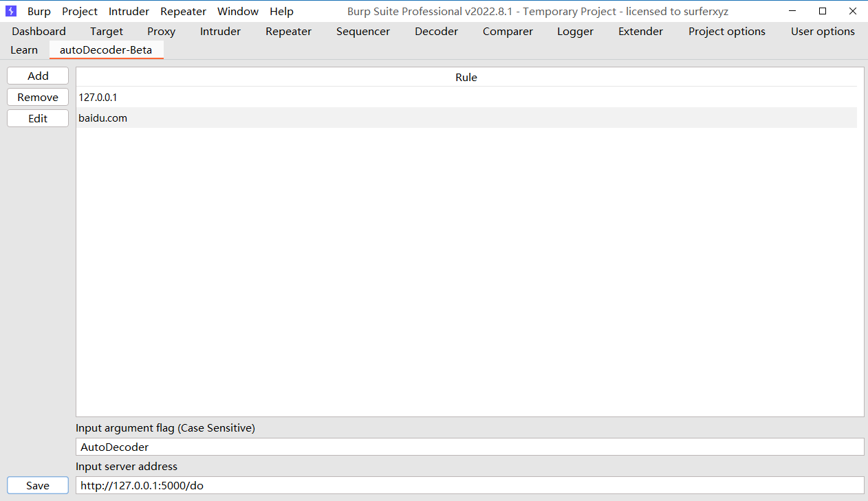Switch to the Logger tab

(575, 31)
